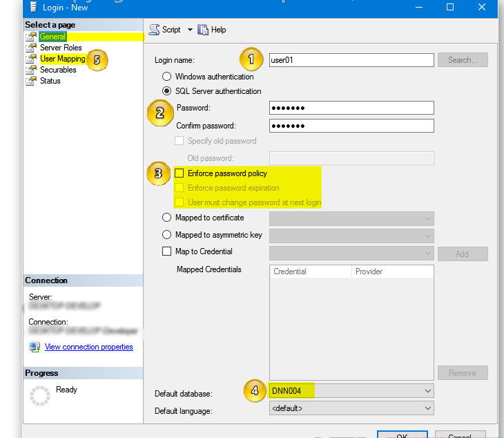The height and width of the screenshot is (438, 504).
Task: Open View connection properties link
Action: [x=88, y=347]
